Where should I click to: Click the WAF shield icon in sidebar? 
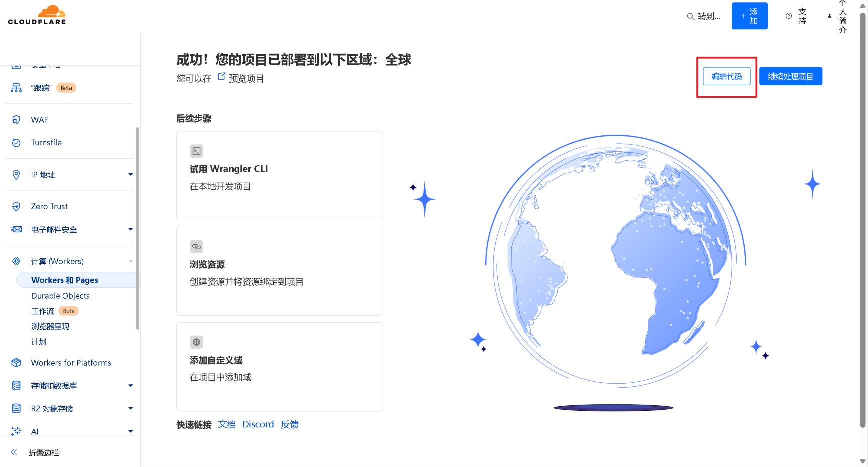16,120
